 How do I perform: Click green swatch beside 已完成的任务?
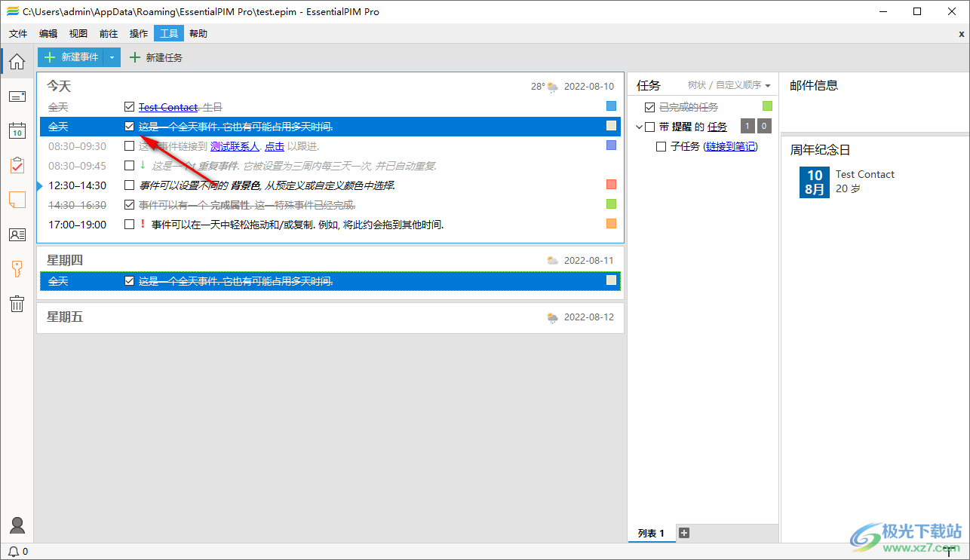(768, 106)
